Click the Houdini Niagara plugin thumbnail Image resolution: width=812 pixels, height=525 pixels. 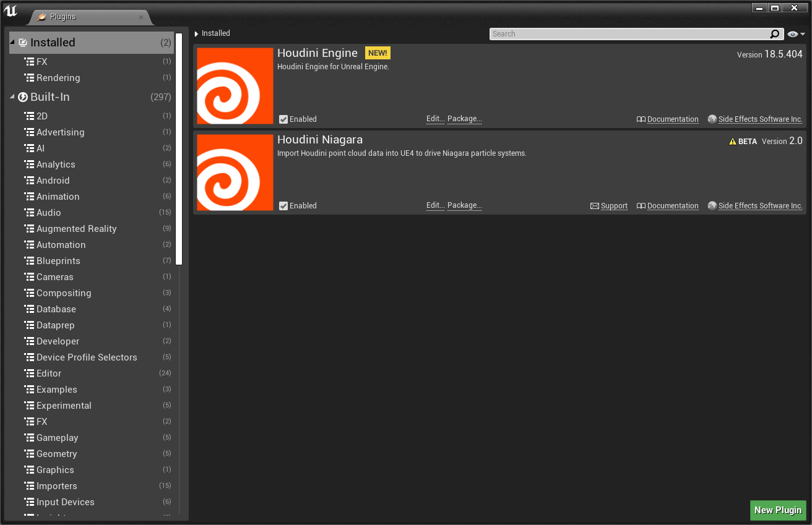(x=235, y=173)
